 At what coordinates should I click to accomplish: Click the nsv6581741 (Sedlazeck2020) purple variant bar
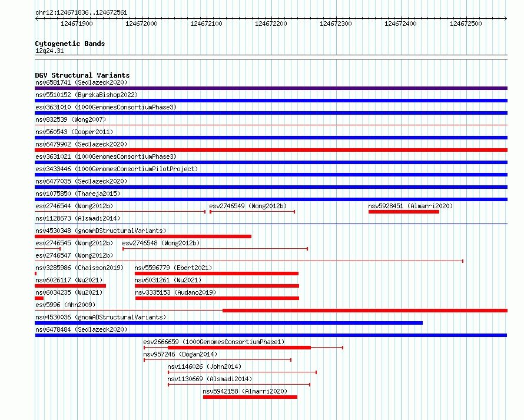pos(271,88)
